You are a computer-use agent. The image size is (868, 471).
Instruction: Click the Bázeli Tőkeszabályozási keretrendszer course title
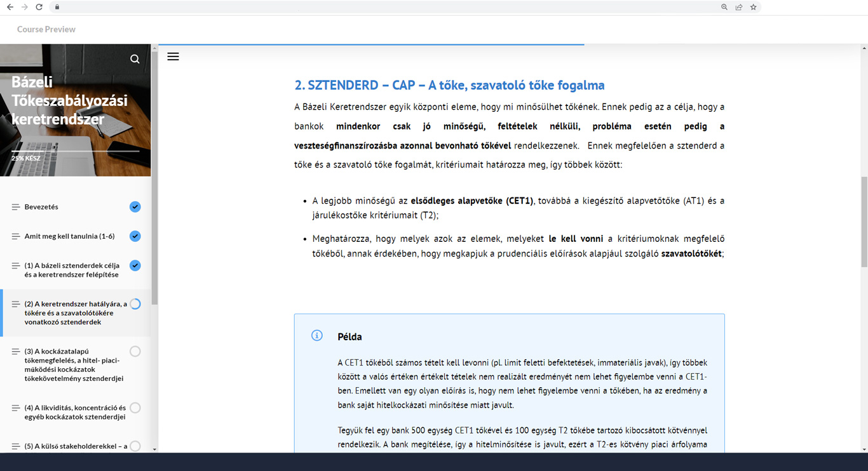[69, 100]
